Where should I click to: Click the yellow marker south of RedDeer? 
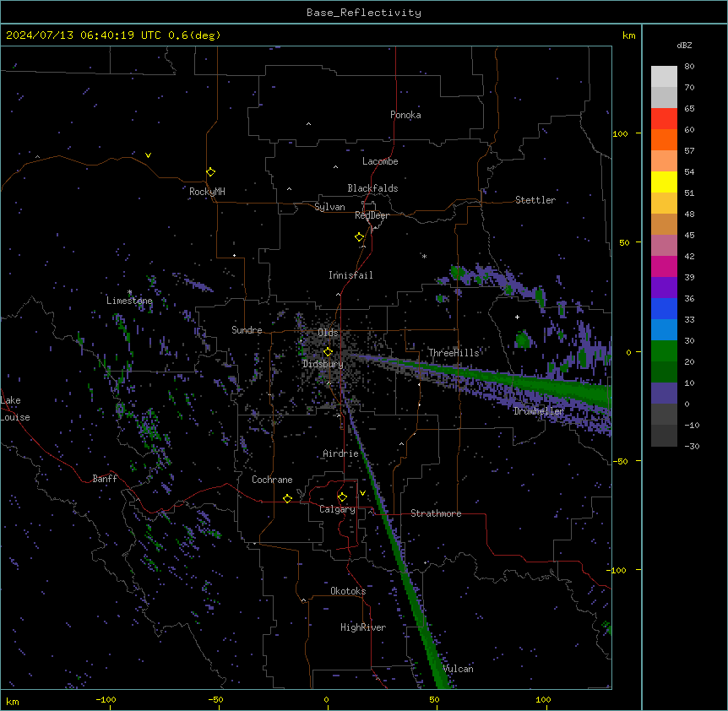point(359,237)
